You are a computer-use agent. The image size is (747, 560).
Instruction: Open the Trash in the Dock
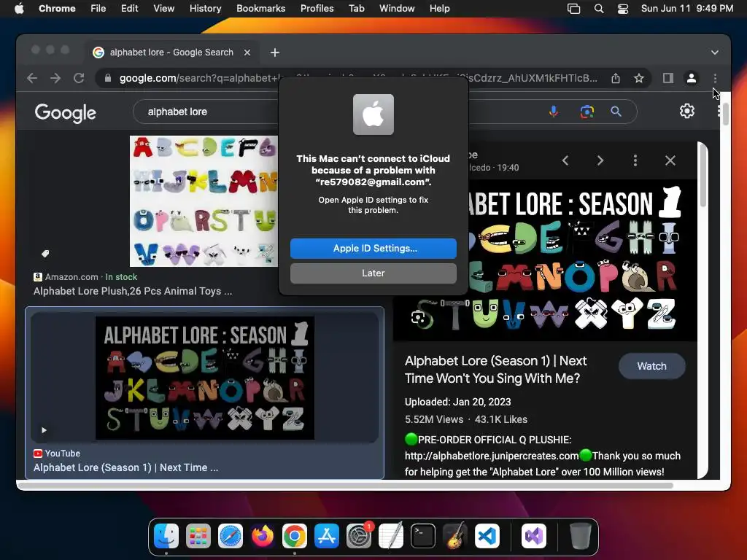point(580,536)
